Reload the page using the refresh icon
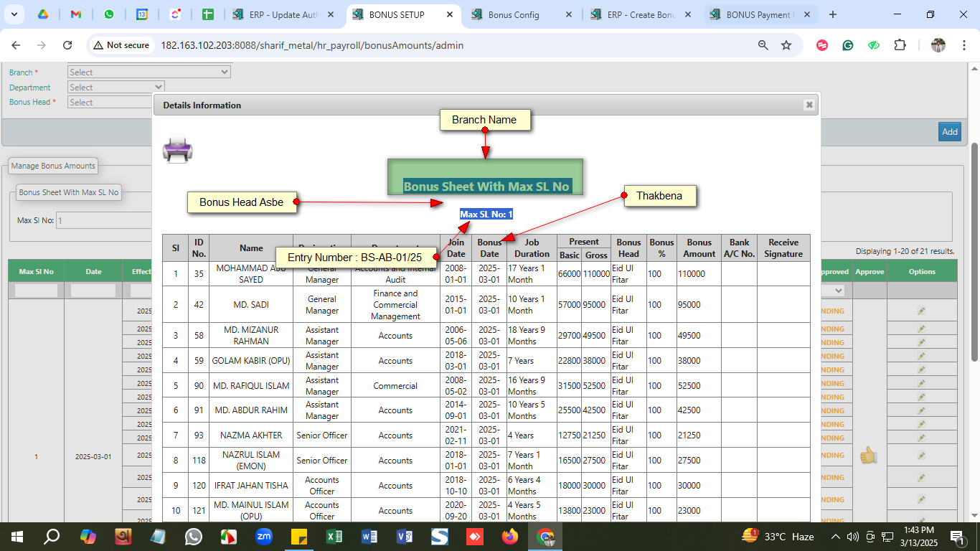The width and height of the screenshot is (980, 551). pos(67,45)
